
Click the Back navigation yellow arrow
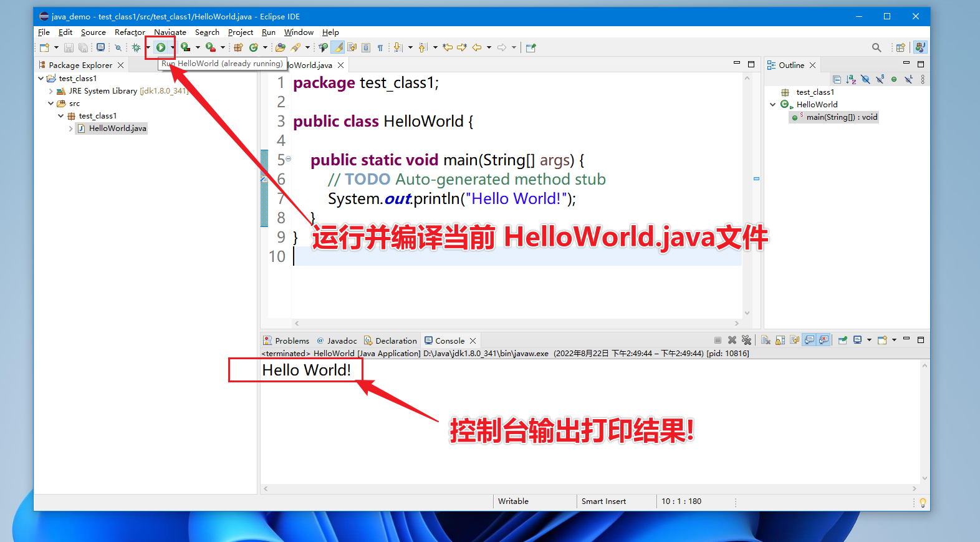pyautogui.click(x=476, y=47)
